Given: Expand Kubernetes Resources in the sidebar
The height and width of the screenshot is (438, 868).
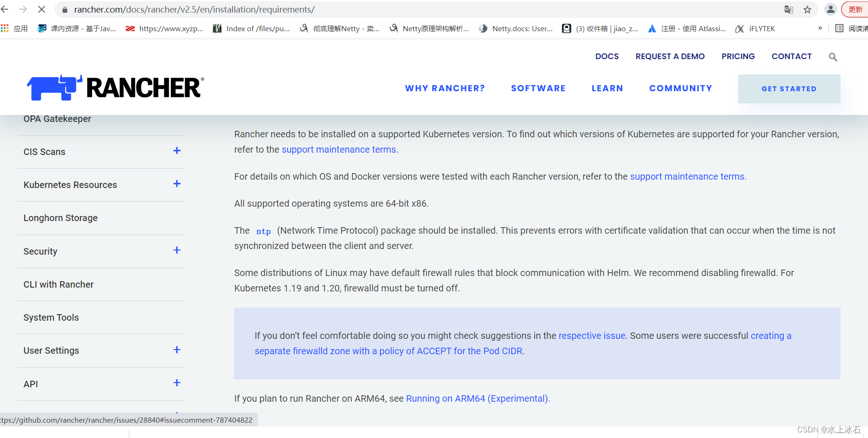Looking at the screenshot, I should tap(177, 184).
